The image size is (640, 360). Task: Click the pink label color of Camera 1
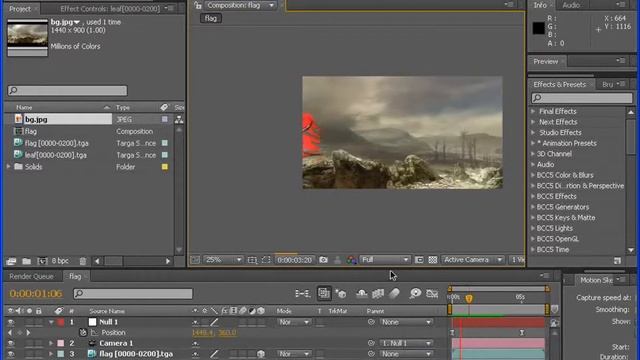pos(61,343)
